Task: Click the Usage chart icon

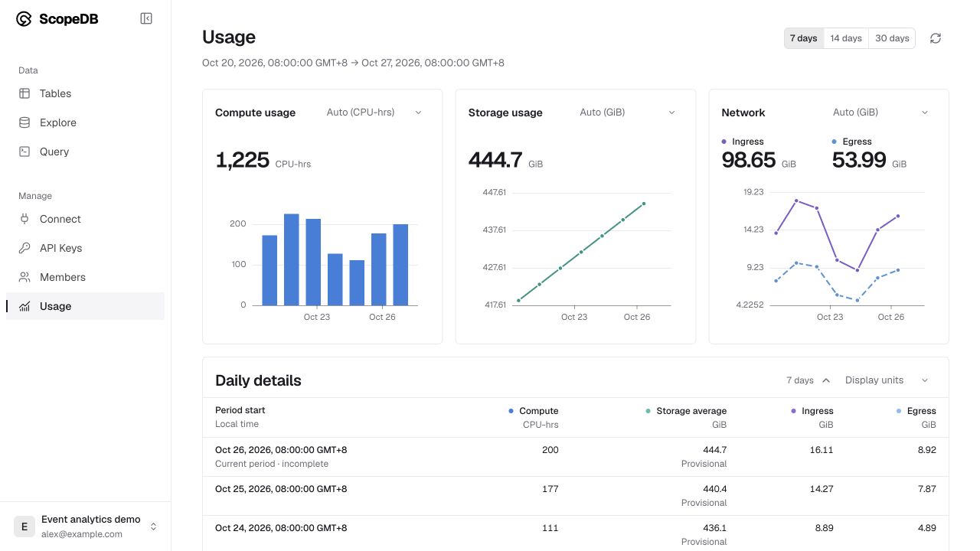Action: [x=24, y=306]
